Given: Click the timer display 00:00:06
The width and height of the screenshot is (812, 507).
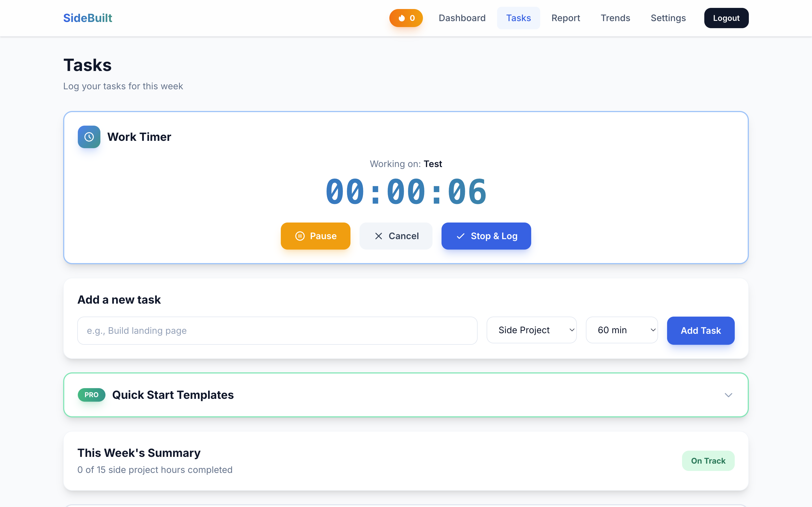Looking at the screenshot, I should [406, 192].
